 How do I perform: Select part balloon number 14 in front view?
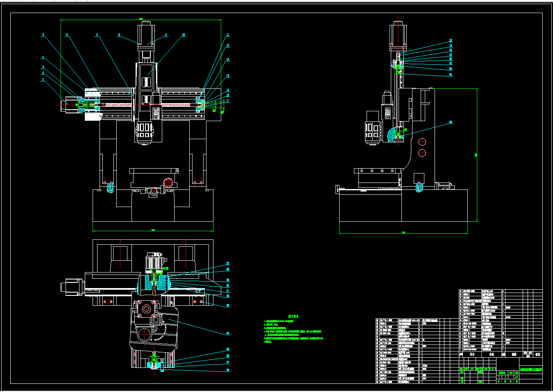tap(228, 76)
